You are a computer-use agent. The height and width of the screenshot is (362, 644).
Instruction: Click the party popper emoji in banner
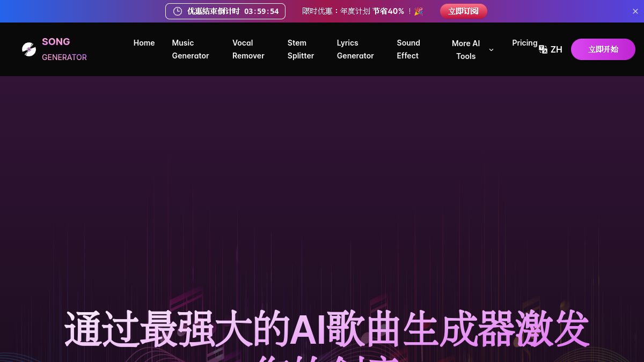(x=419, y=11)
